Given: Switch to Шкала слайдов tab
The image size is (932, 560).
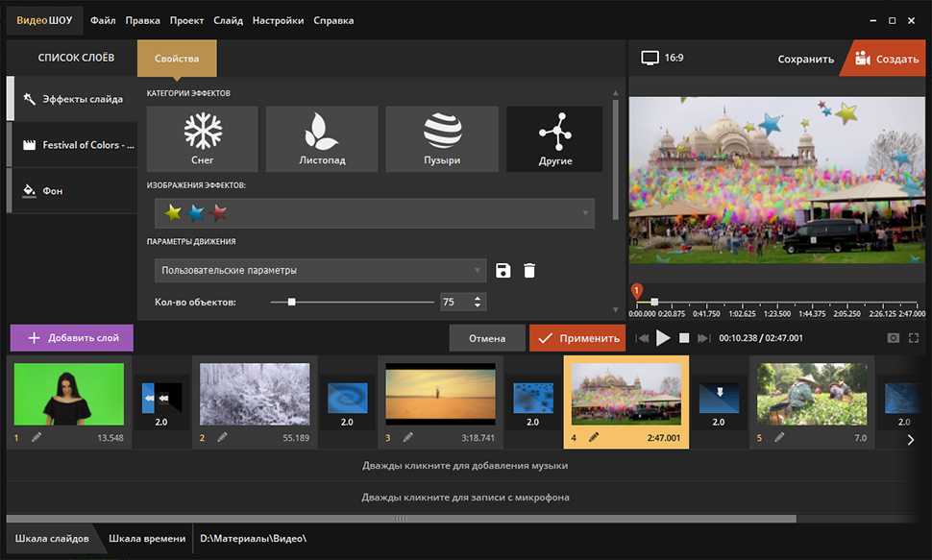Looking at the screenshot, I should tap(52, 539).
